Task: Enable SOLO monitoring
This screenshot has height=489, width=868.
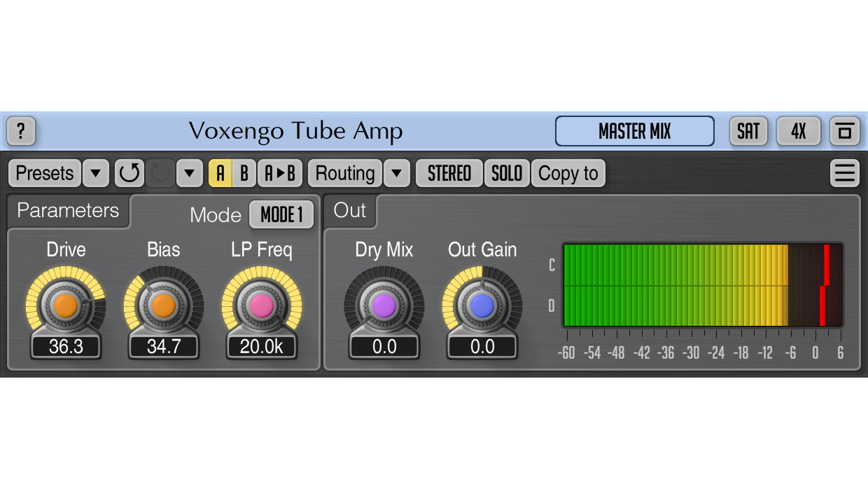Action: (x=507, y=173)
